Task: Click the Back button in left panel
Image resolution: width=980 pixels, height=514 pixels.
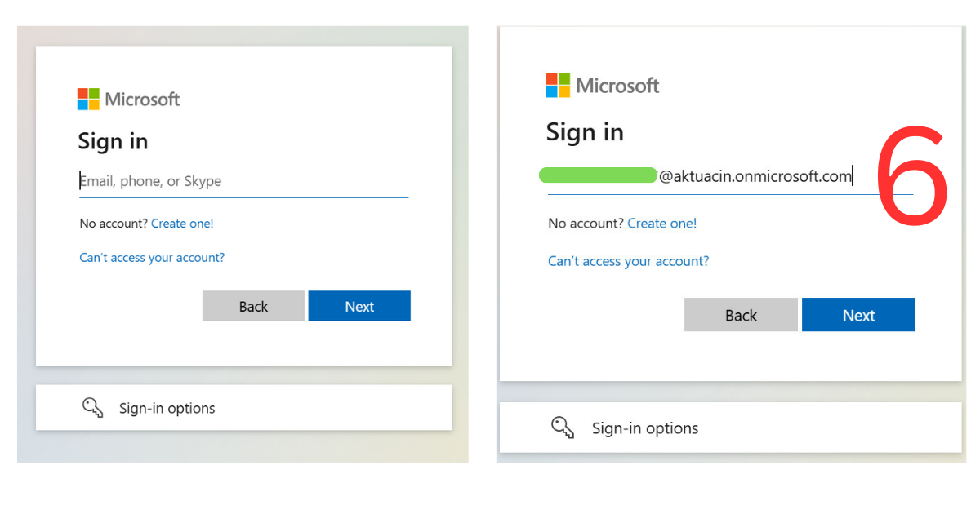Action: point(253,306)
